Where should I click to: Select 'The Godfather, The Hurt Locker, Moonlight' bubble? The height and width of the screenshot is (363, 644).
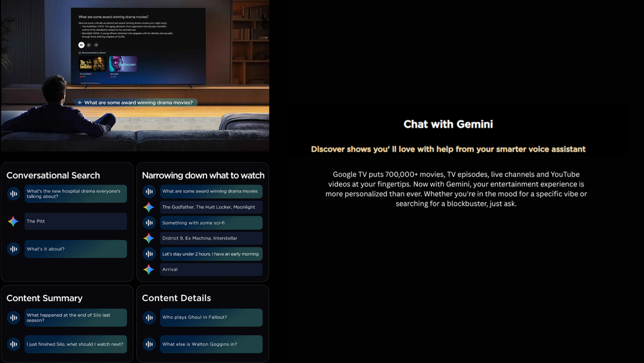[211, 207]
